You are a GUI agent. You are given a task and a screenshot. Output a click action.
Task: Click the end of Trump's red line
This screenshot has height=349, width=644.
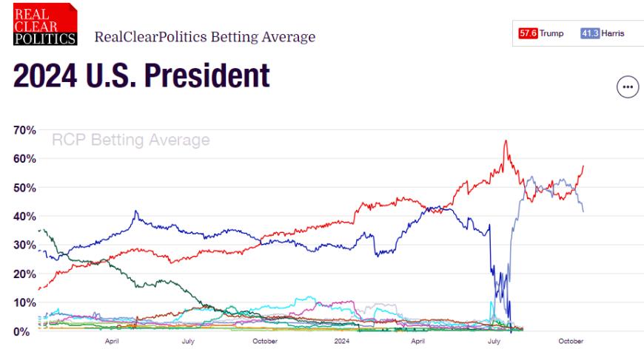tap(583, 166)
